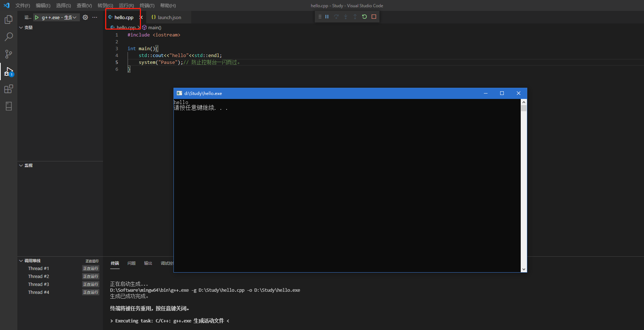Open the Search view in activity bar
The width and height of the screenshot is (644, 330).
9,37
